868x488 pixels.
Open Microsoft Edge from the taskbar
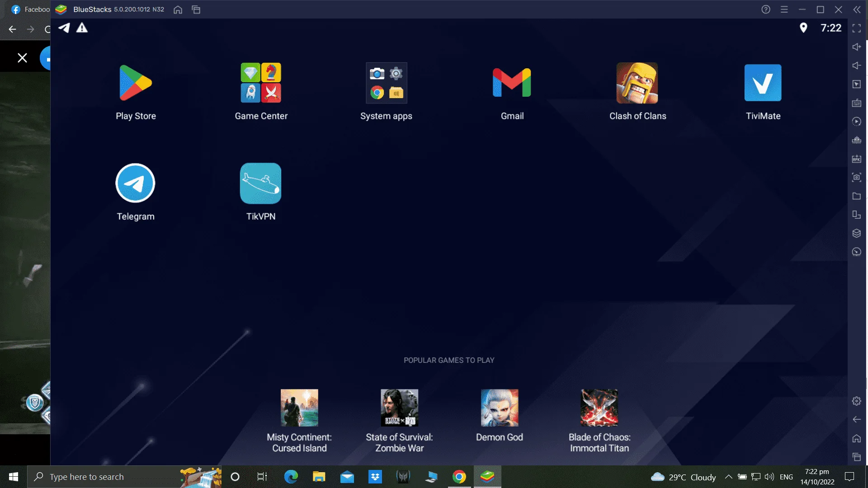click(291, 477)
